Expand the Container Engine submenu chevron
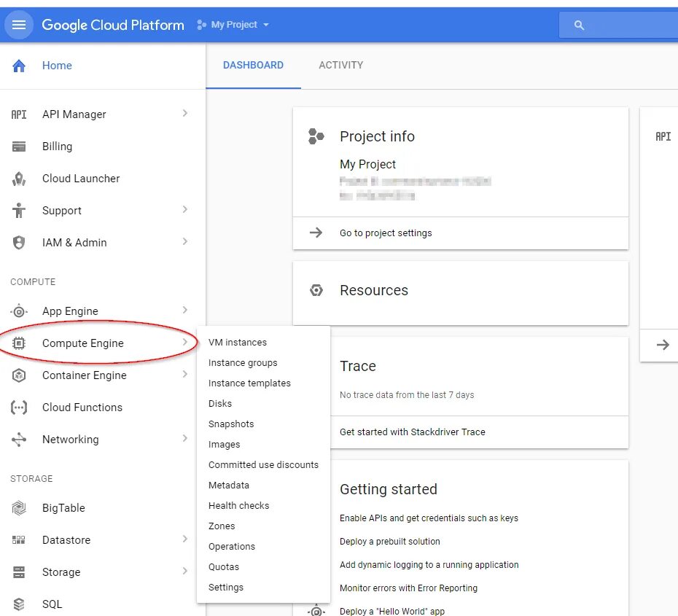This screenshot has width=678, height=616. [x=185, y=375]
